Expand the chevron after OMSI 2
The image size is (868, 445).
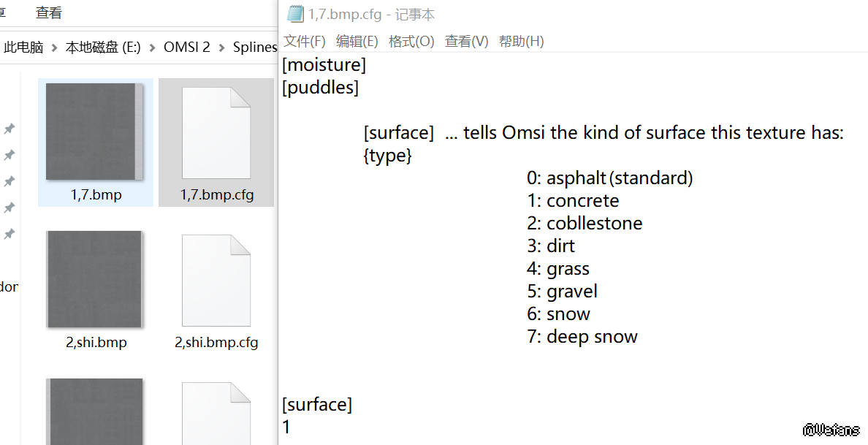221,47
